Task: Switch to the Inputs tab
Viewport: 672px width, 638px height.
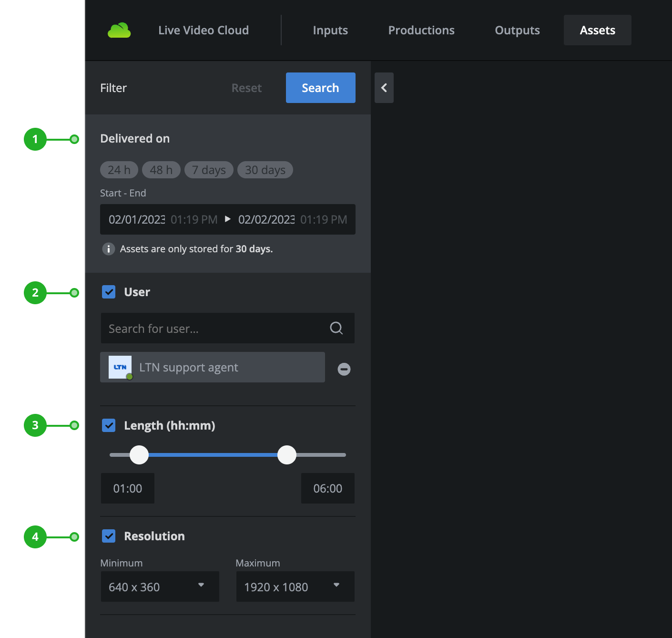Action: 330,31
